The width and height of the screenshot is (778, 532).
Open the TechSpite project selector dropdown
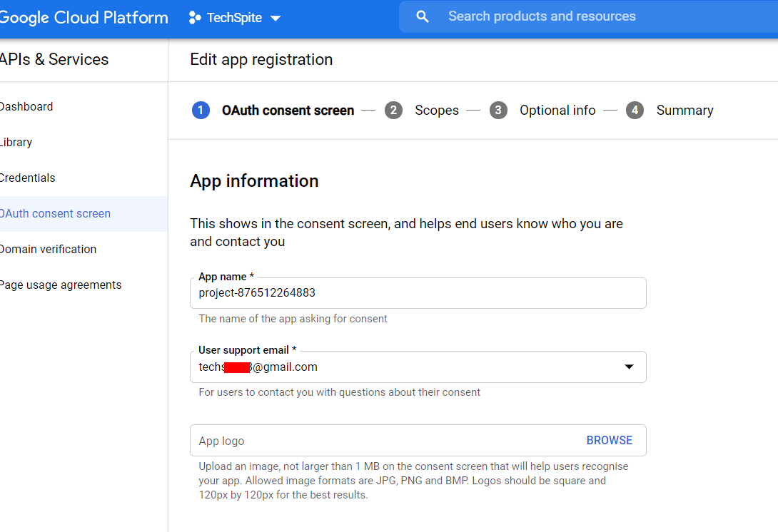tap(234, 18)
